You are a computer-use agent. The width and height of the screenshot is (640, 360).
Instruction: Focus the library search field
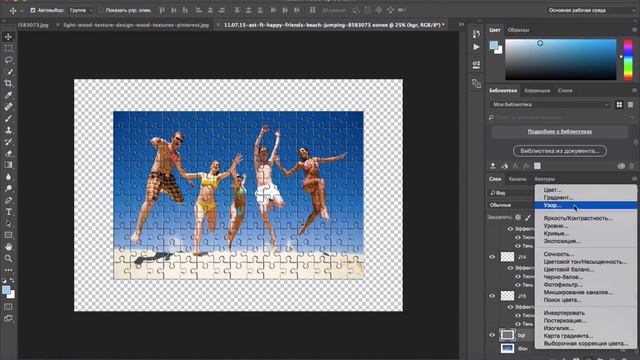(x=561, y=118)
